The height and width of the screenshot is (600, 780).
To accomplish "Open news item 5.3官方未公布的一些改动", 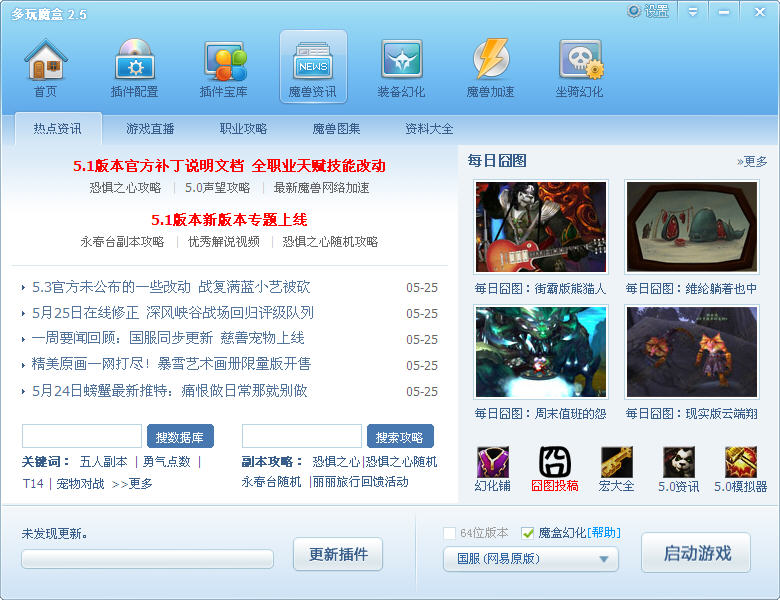I will (x=171, y=287).
